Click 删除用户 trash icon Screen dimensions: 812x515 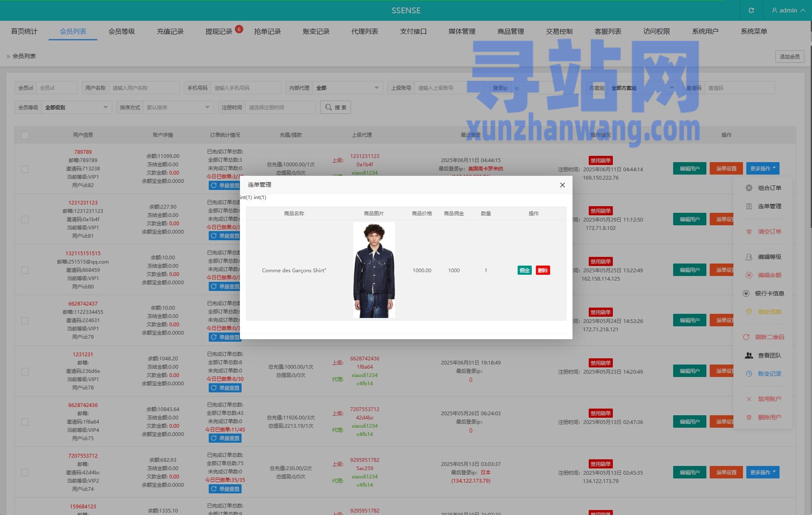tap(749, 417)
